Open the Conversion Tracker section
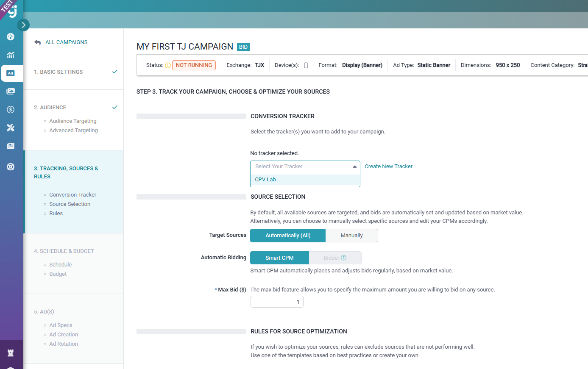Viewport: 588px width, 369px height. tap(72, 194)
